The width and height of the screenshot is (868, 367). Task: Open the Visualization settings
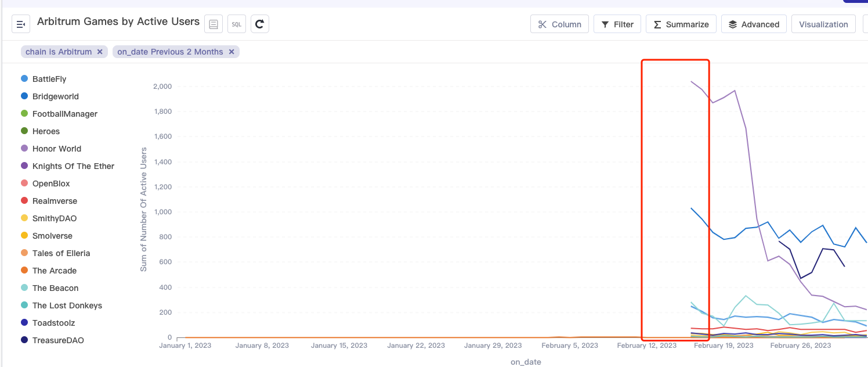pyautogui.click(x=823, y=24)
